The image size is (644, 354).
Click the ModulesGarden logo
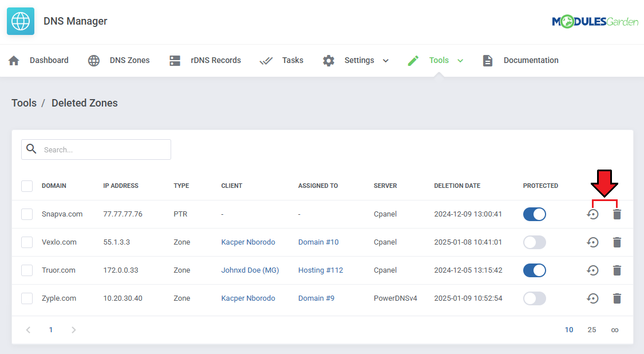[595, 21]
